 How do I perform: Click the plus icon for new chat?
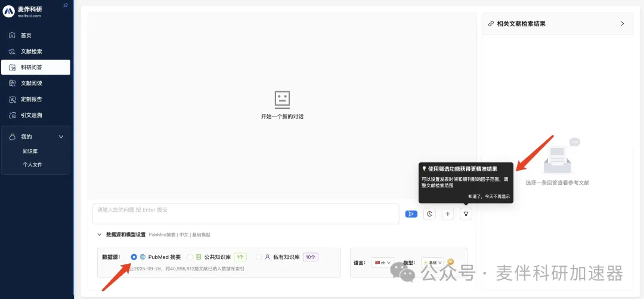448,214
